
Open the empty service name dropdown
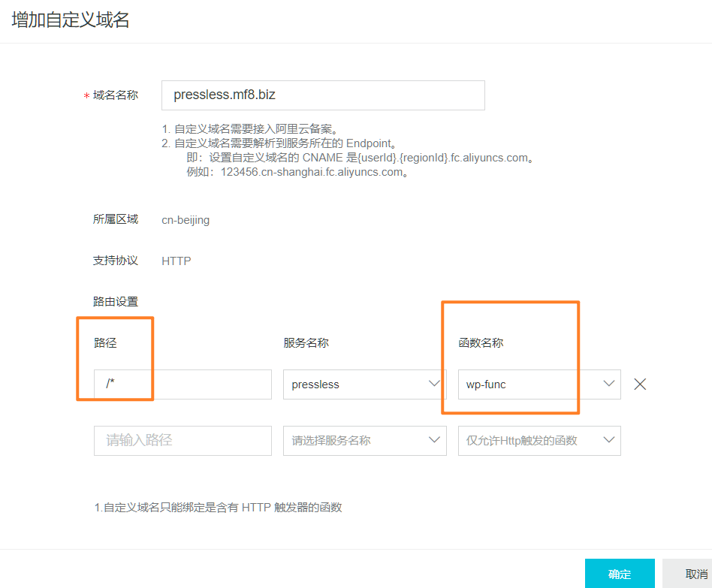pos(364,440)
